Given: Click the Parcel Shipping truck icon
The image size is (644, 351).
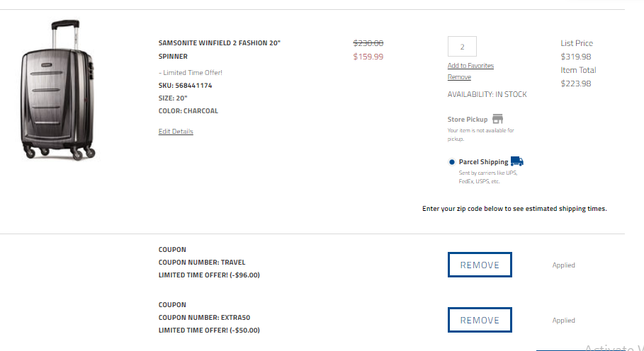Looking at the screenshot, I should click(x=516, y=161).
